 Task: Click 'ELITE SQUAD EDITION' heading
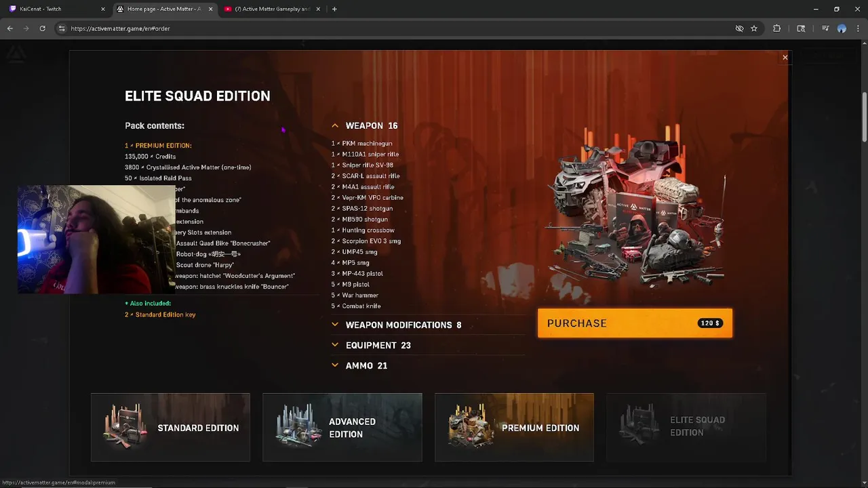click(x=197, y=96)
